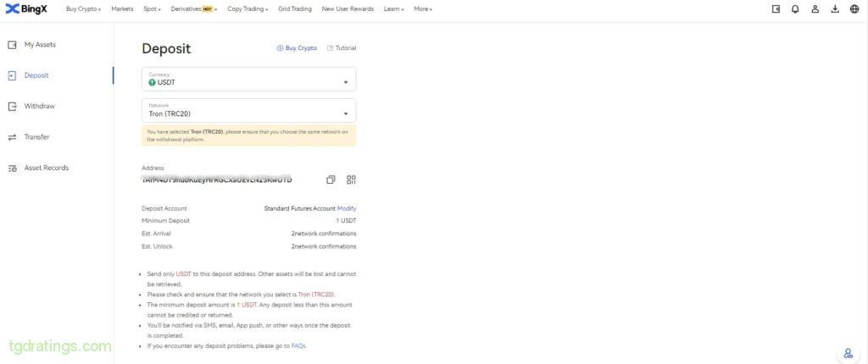Open the Network Tron (TRC20) dropdown
This screenshot has height=364, width=868.
pyautogui.click(x=248, y=110)
